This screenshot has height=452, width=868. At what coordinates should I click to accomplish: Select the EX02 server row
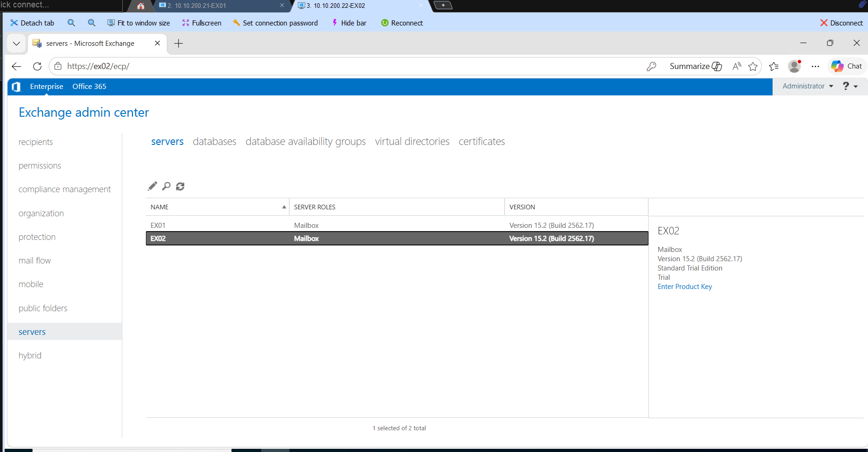(397, 239)
